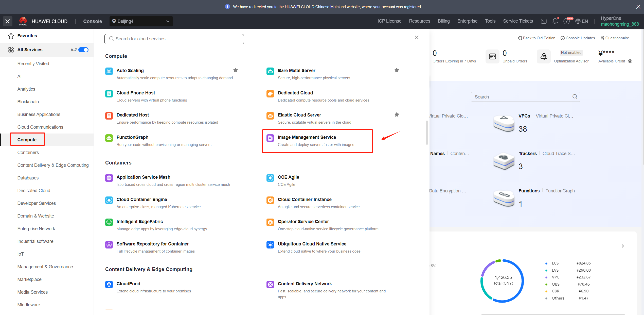Open the Billing top menu
This screenshot has height=315, width=644.
click(x=443, y=21)
